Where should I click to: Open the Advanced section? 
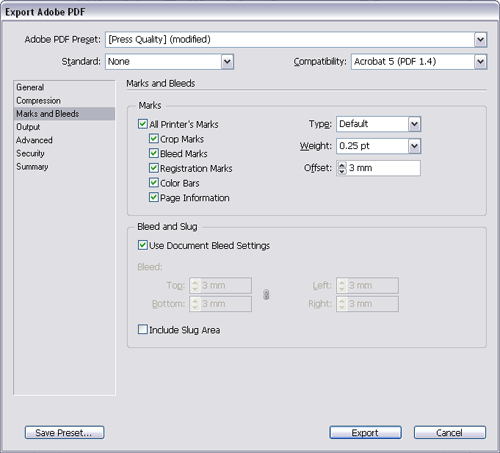64,140
